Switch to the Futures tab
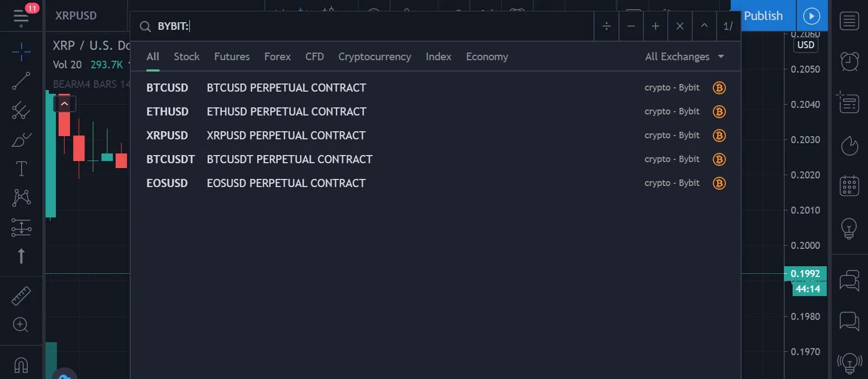Image resolution: width=868 pixels, height=379 pixels. [232, 57]
